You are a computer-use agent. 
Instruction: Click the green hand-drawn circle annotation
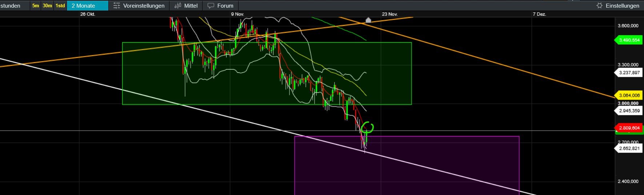point(367,127)
